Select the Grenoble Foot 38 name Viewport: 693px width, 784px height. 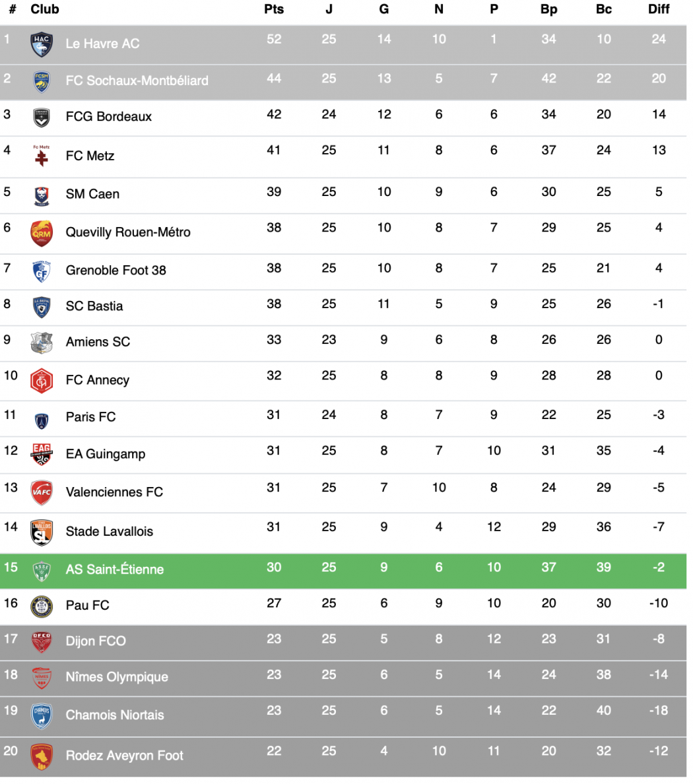tap(116, 271)
